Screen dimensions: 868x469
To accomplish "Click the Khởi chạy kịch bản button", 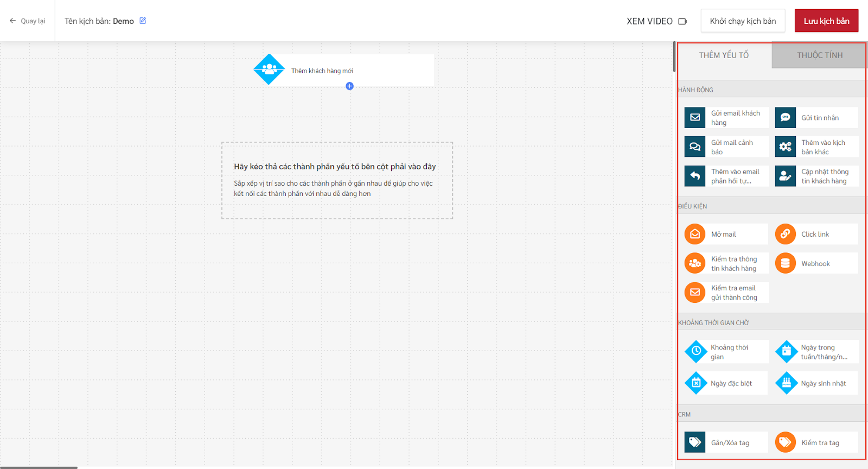I will click(x=743, y=21).
